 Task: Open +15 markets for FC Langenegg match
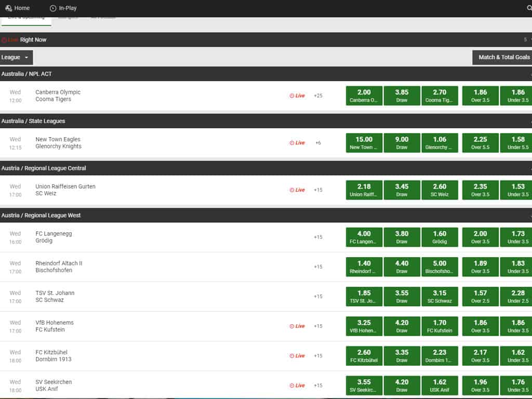click(318, 237)
